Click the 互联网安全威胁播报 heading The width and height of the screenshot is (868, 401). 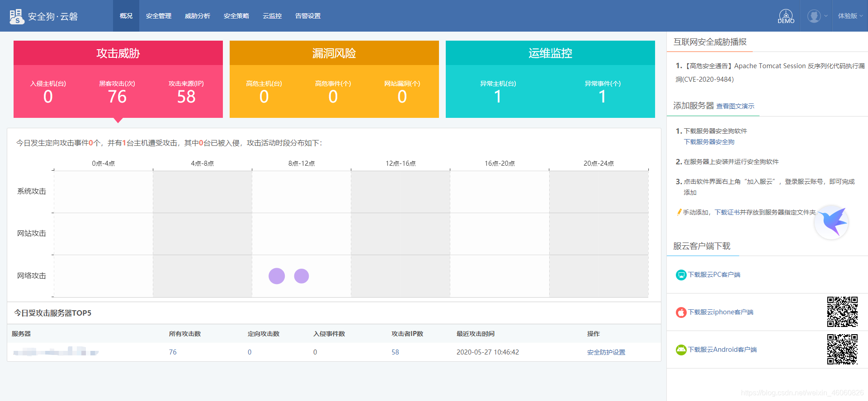coord(710,42)
